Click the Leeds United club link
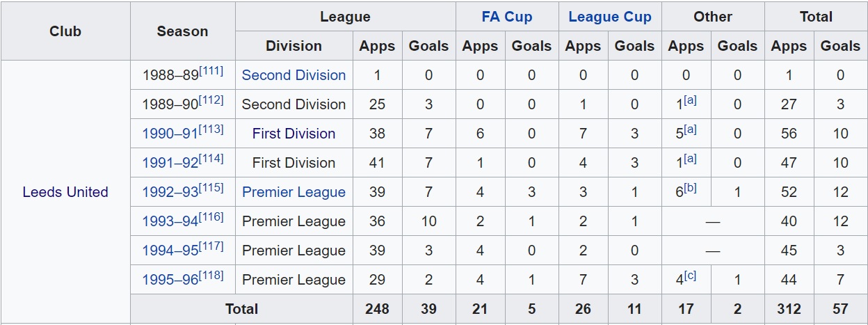Image resolution: width=868 pixels, height=325 pixels. tap(65, 192)
